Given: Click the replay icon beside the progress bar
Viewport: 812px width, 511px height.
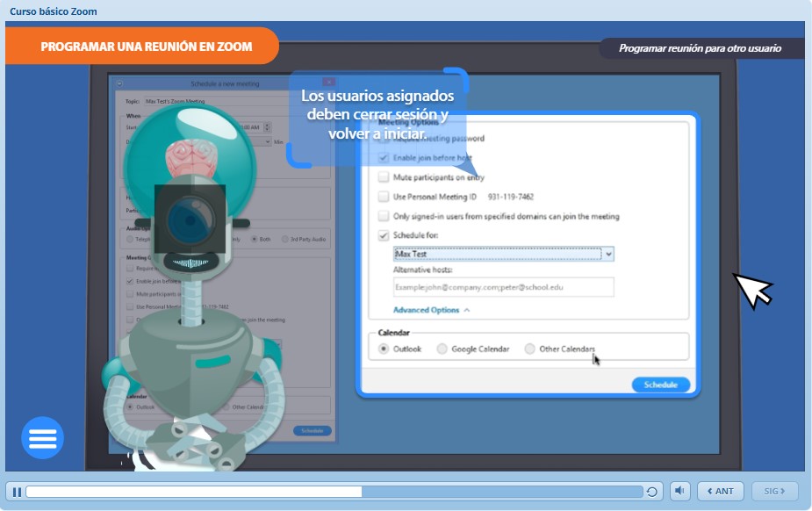Looking at the screenshot, I should (651, 492).
